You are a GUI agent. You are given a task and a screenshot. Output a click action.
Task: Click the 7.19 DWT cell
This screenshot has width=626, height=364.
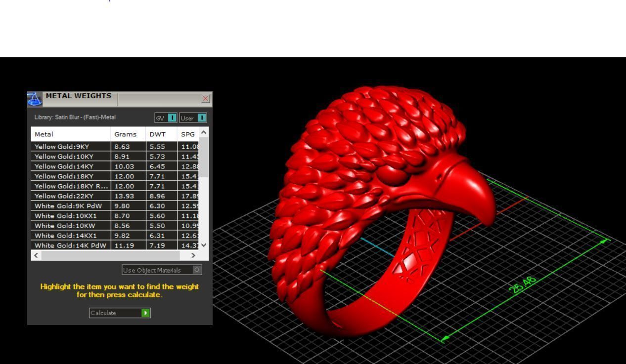click(161, 245)
